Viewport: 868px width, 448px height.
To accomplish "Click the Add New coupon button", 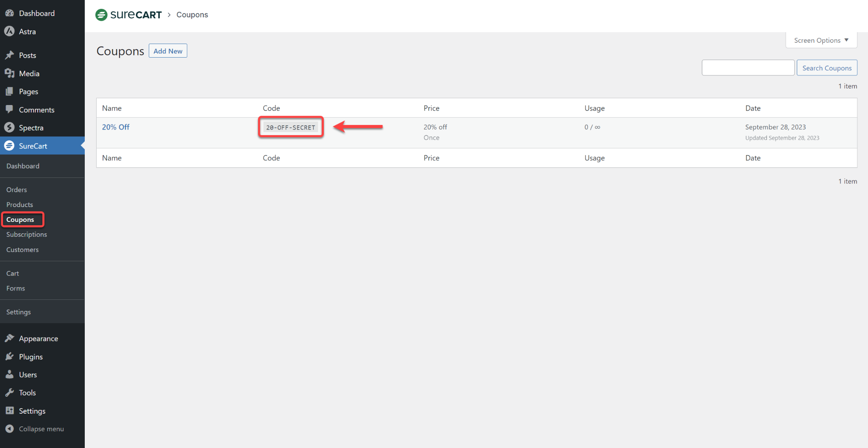I will [x=168, y=51].
